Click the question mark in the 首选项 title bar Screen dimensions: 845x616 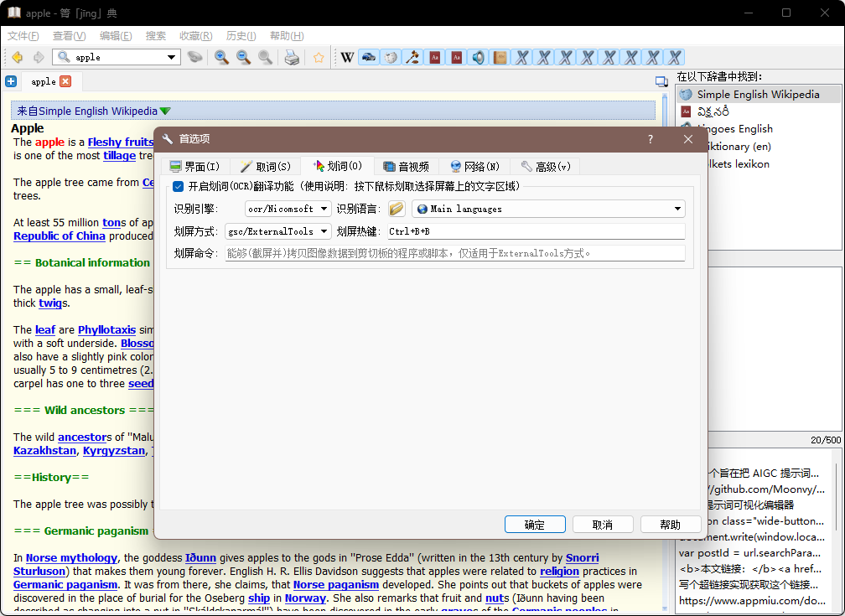coord(651,139)
